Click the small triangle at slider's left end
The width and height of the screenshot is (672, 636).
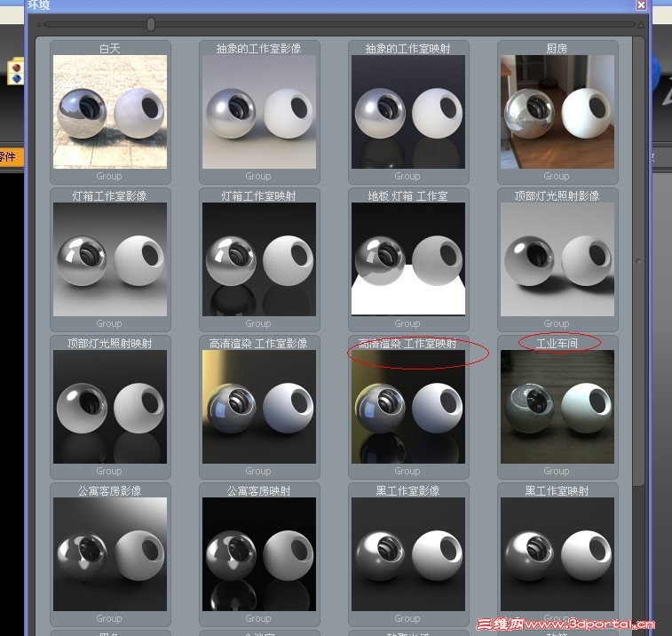[x=39, y=25]
